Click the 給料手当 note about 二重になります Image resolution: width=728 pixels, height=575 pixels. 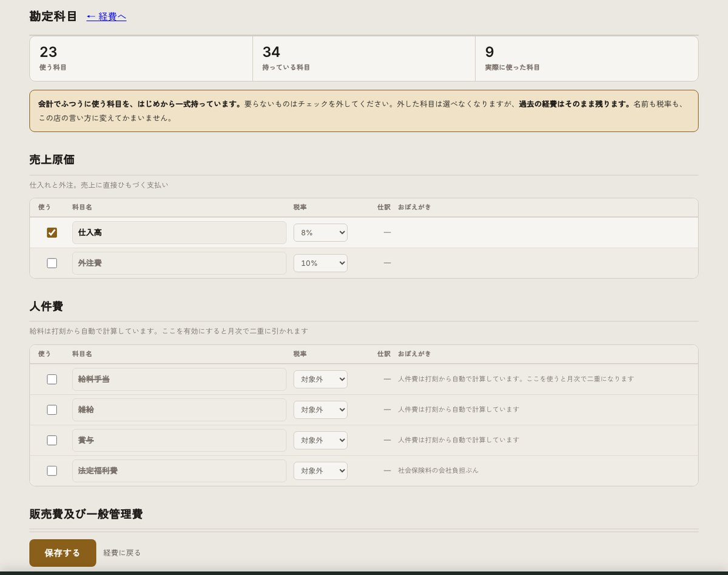click(x=516, y=379)
